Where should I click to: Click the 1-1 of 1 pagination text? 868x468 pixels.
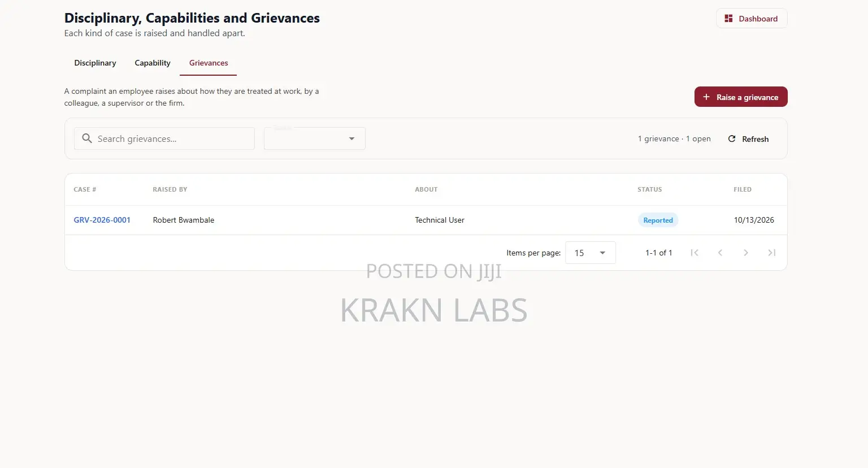coord(659,253)
